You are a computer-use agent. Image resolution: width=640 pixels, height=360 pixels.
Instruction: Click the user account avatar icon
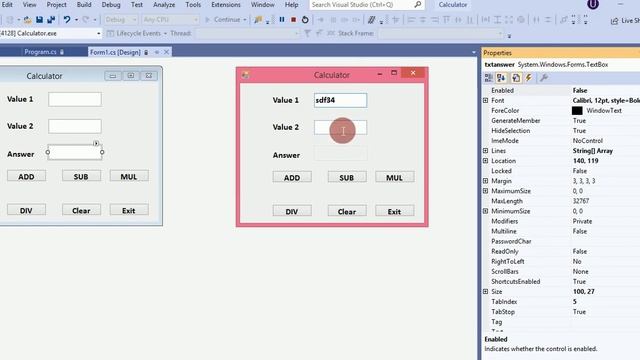(x=593, y=4)
